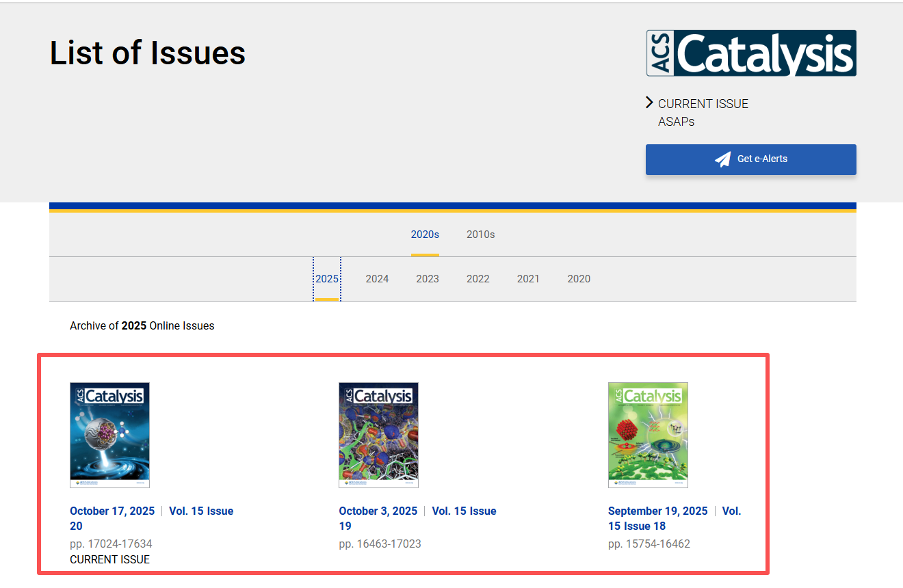The image size is (903, 588).
Task: Open the 2022 year archive tab
Action: pos(477,279)
